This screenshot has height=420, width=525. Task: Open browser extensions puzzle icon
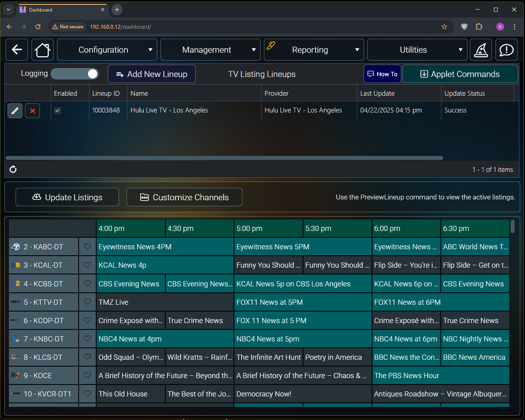(479, 27)
